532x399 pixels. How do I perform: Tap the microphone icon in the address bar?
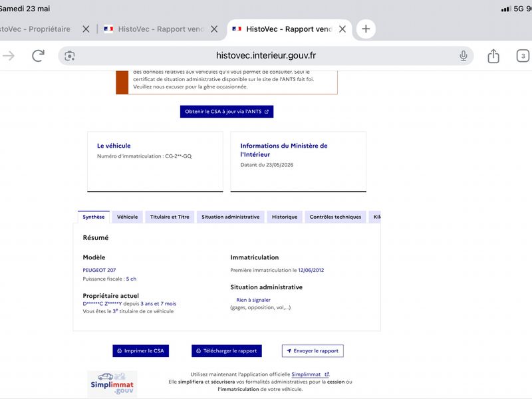(x=463, y=56)
